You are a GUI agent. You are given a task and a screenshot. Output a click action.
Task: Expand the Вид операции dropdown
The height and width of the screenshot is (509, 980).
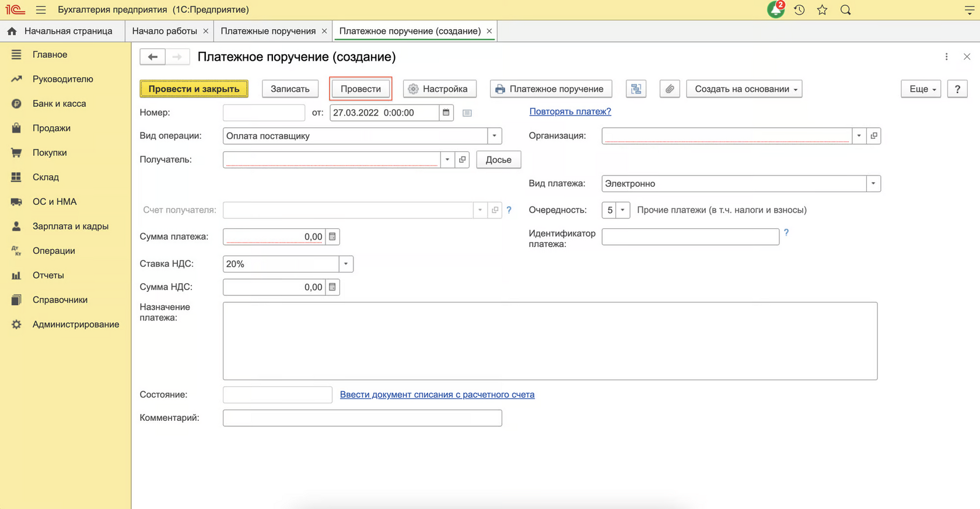494,135
